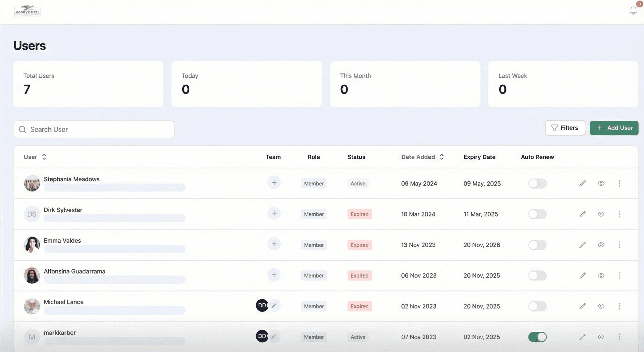Click the eye icon for Emma Valdes
Screen dimensions: 644x352
[x=601, y=245]
